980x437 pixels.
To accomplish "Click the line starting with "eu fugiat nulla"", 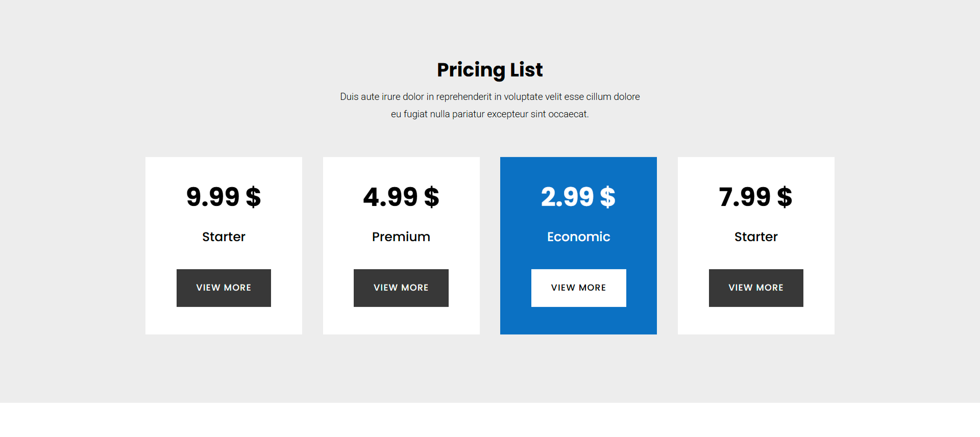I will point(489,114).
